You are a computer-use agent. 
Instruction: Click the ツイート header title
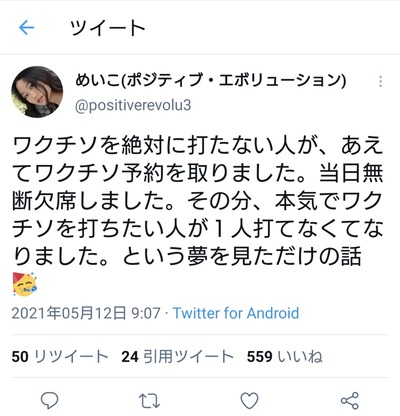[108, 28]
